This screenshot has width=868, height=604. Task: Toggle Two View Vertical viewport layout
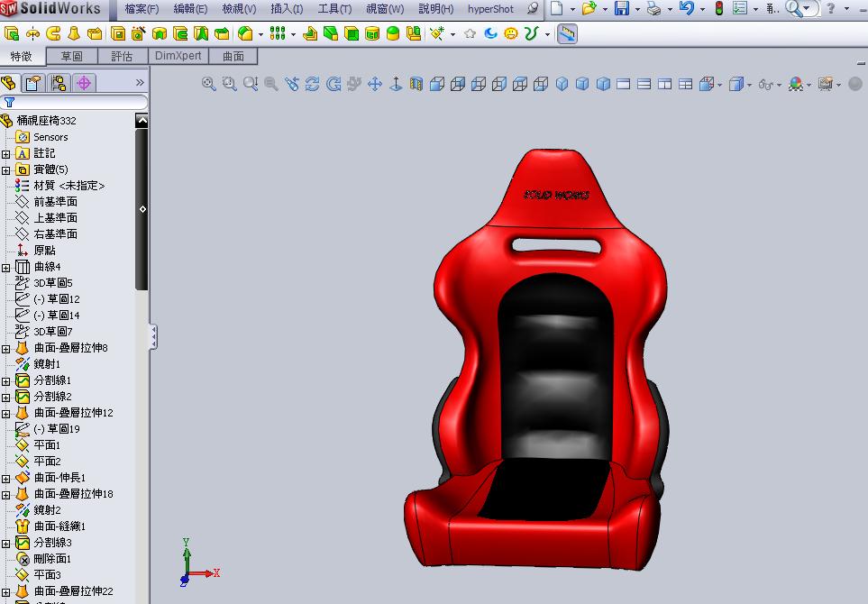tap(665, 84)
